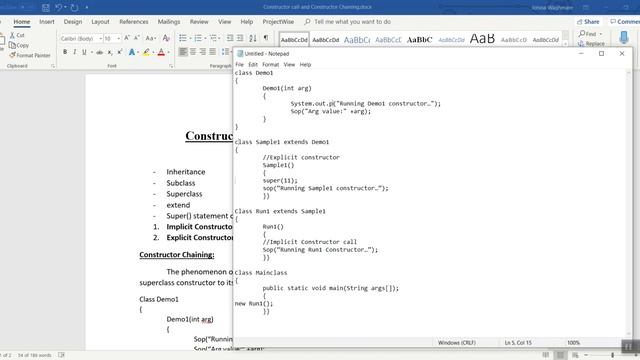Open the Font name combo box
This screenshot has width=640, height=360.
81,38
